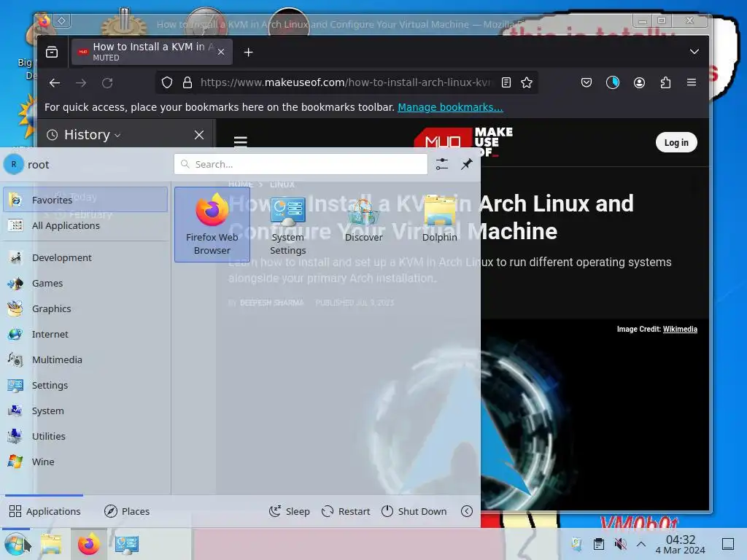The width and height of the screenshot is (747, 560).
Task: Open Firefox View icon
Action: [52, 52]
